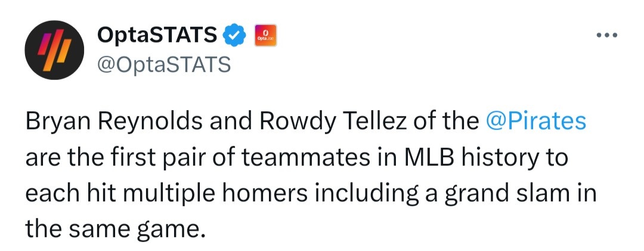
Task: Click the @OptaSTATS handle
Action: click(x=163, y=64)
